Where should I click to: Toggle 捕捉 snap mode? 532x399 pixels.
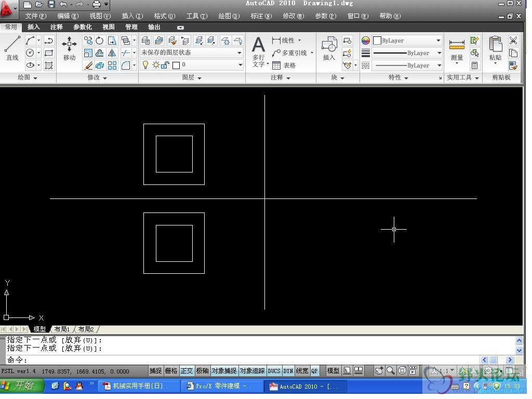click(155, 371)
